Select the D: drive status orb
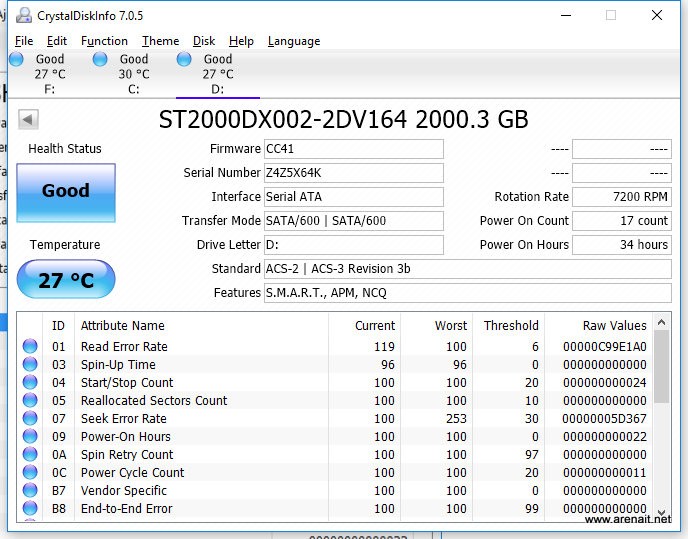The image size is (688, 539). point(184,60)
